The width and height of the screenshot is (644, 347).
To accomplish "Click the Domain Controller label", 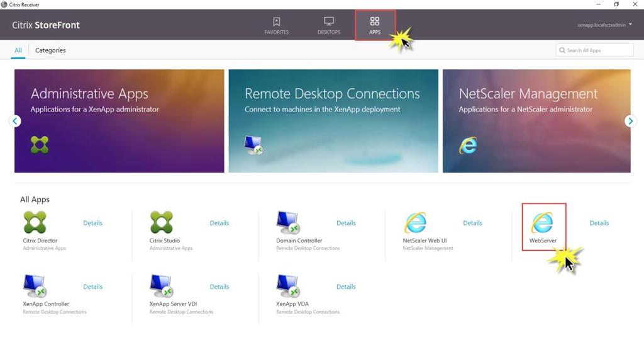I will click(299, 241).
